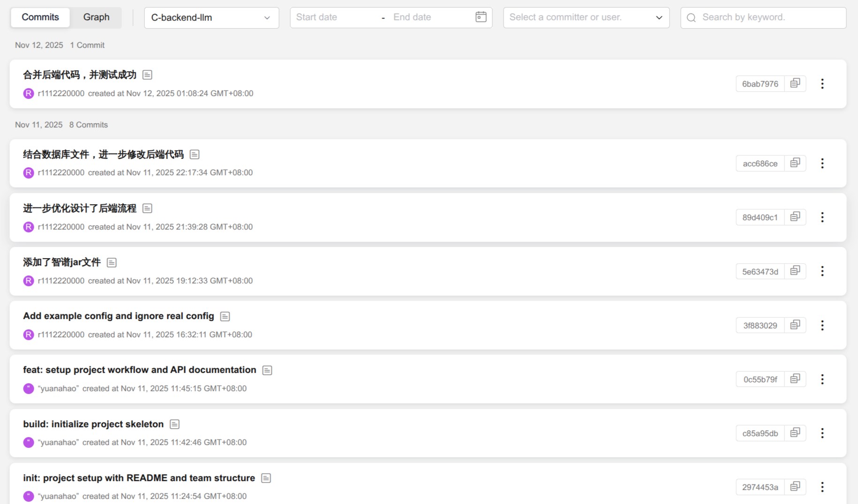Show details icon for commit 合并后端代码，并测试成功
Image resolution: width=858 pixels, height=504 pixels.
tap(147, 75)
